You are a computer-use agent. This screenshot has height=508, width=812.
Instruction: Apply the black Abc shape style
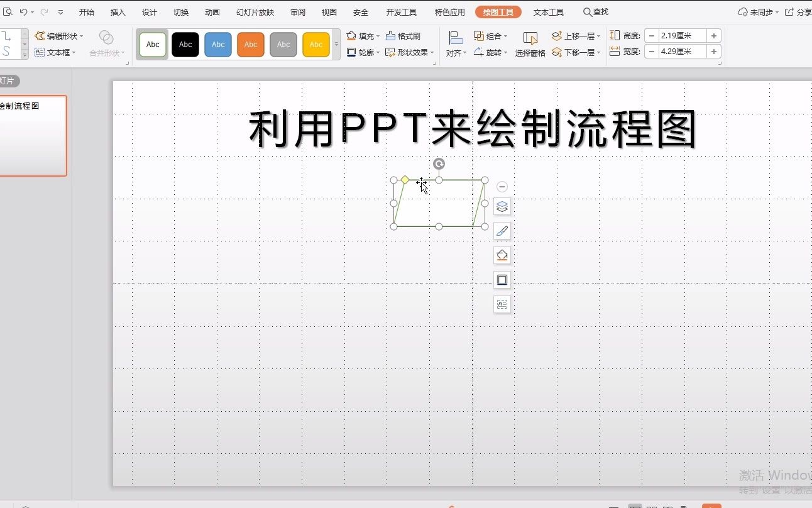tap(185, 45)
